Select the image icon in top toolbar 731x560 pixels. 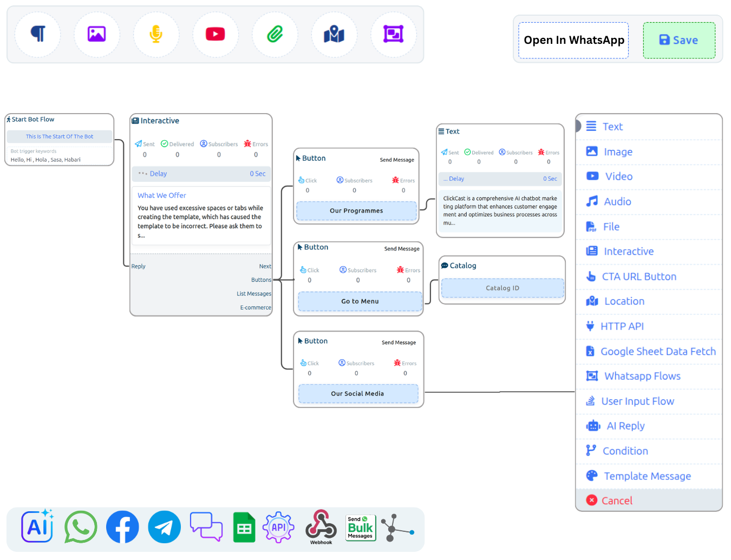click(97, 34)
